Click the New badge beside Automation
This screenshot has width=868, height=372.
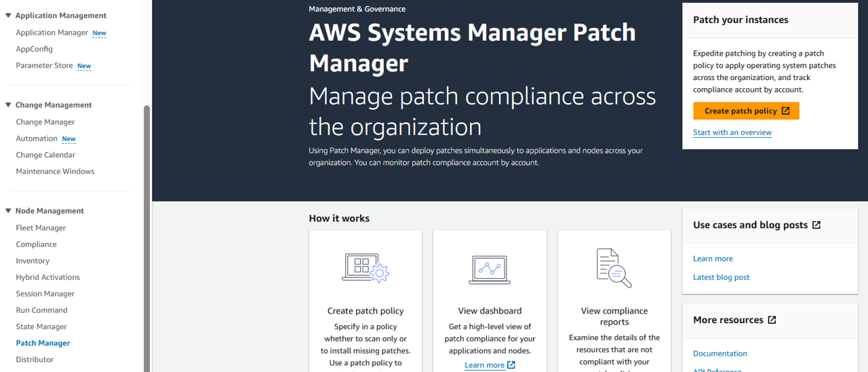(x=68, y=139)
